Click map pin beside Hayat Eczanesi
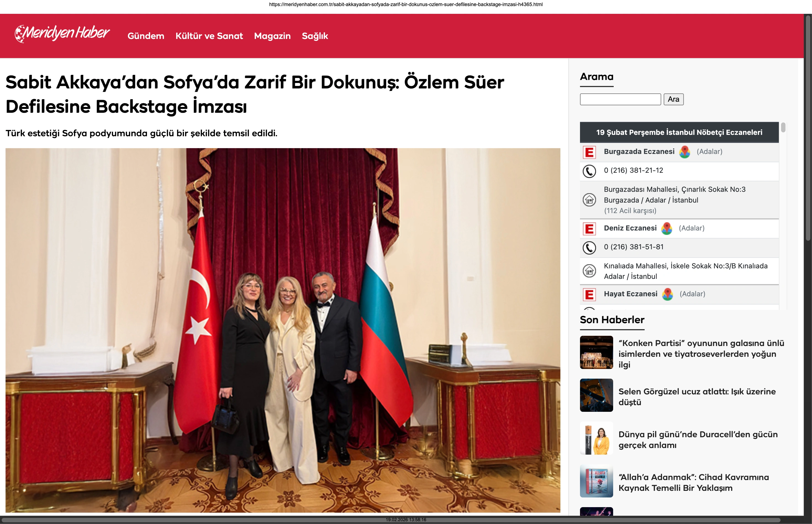Screen dimensions: 812x524 click(667, 294)
